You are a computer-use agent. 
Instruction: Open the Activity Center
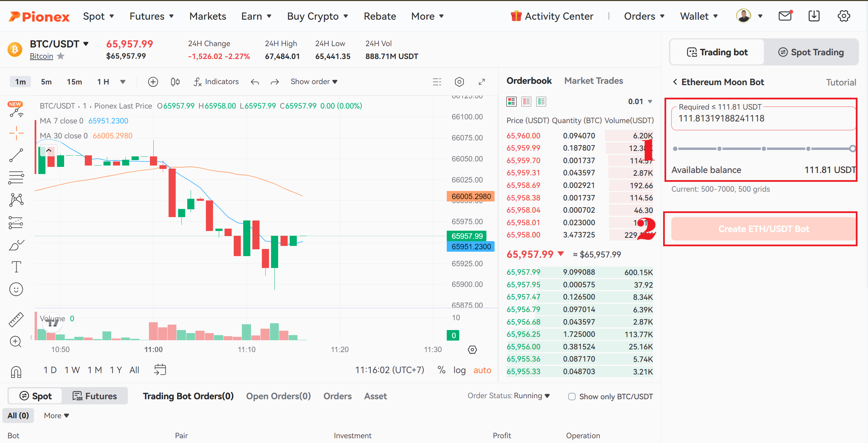552,16
